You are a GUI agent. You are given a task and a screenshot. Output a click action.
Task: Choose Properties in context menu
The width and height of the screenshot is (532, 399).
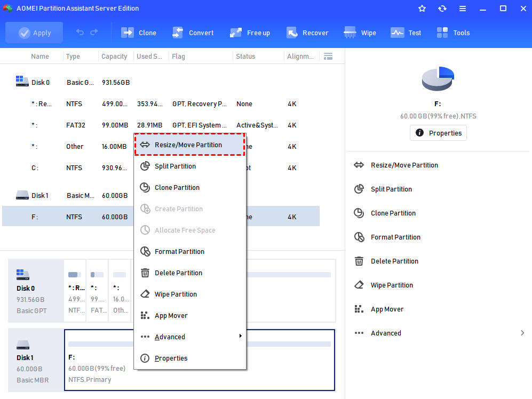click(189, 358)
